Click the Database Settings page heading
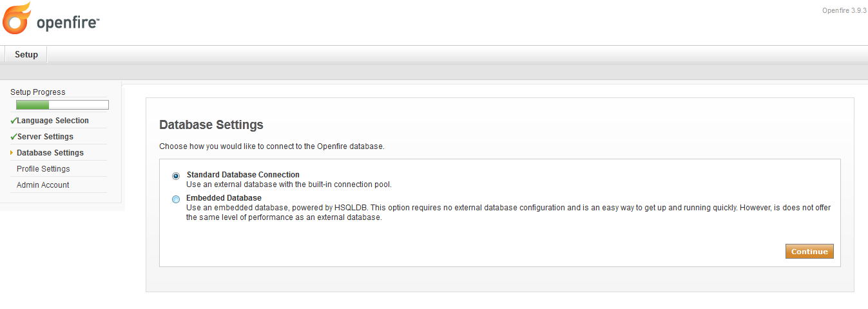Screen dimensions: 868x309 [211, 125]
